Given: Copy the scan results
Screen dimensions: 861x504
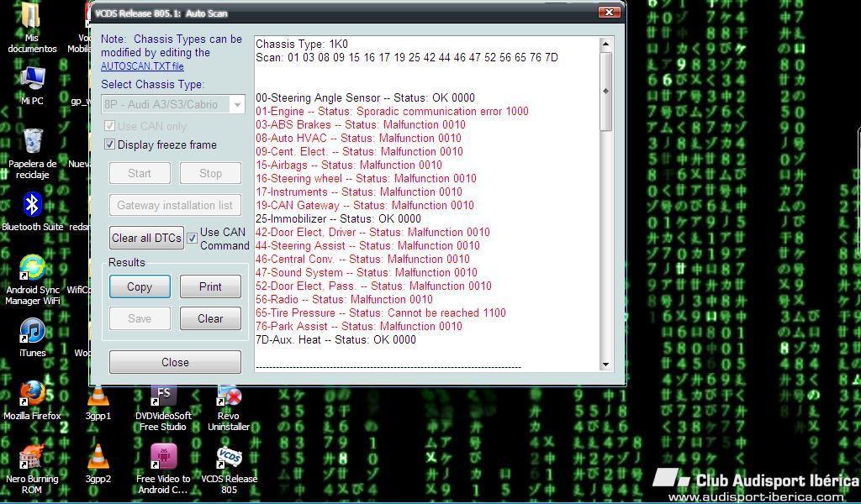Looking at the screenshot, I should (x=140, y=286).
